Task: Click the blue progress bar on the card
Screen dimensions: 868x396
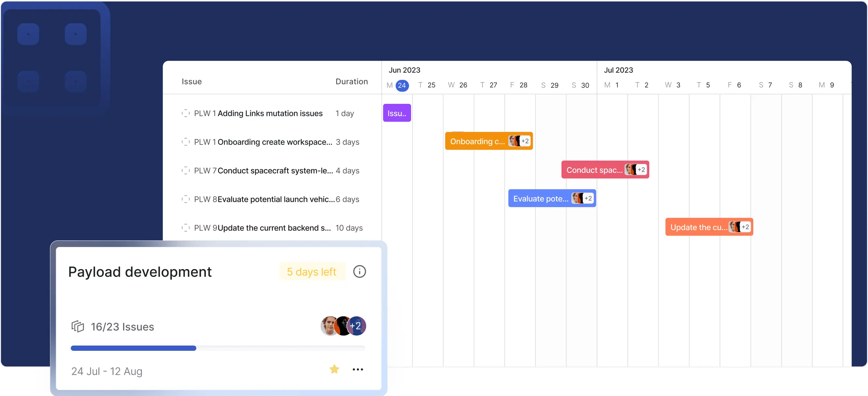Action: 133,348
